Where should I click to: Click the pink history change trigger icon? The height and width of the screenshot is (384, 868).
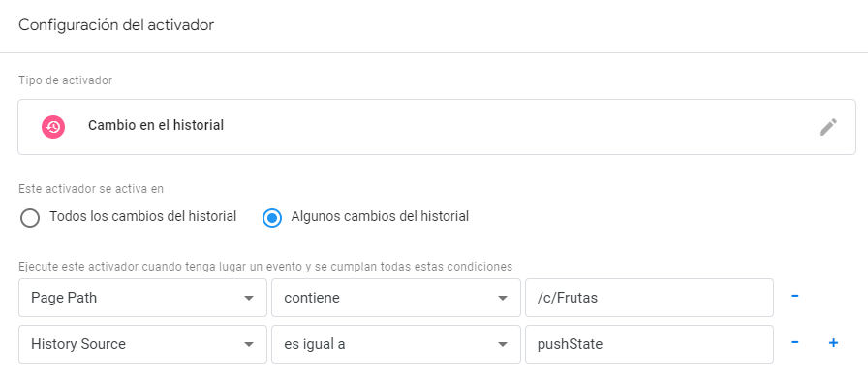coord(53,127)
